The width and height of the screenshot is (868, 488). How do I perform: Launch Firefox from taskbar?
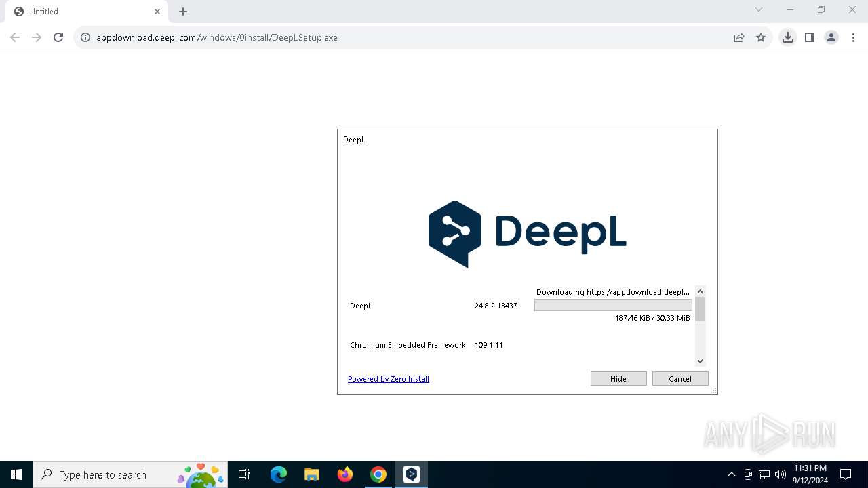345,474
